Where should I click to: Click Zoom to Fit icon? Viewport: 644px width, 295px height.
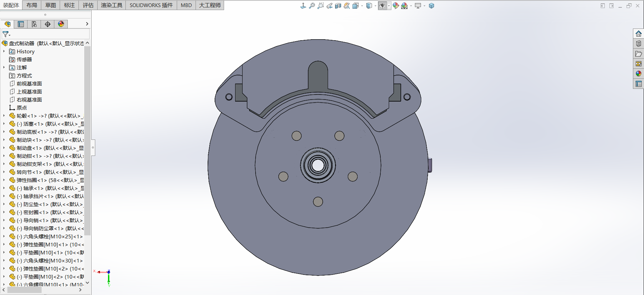(x=312, y=6)
